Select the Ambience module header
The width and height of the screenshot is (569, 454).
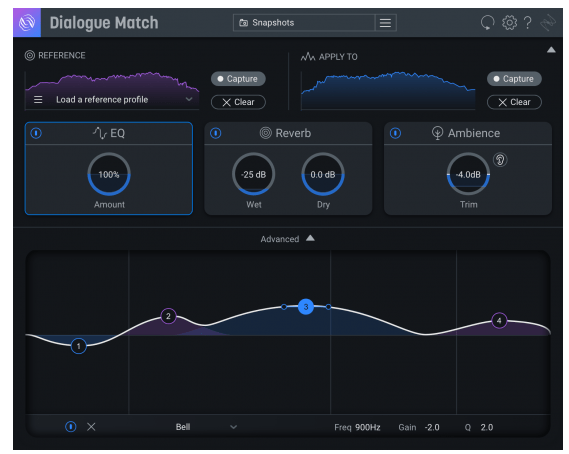click(x=468, y=133)
